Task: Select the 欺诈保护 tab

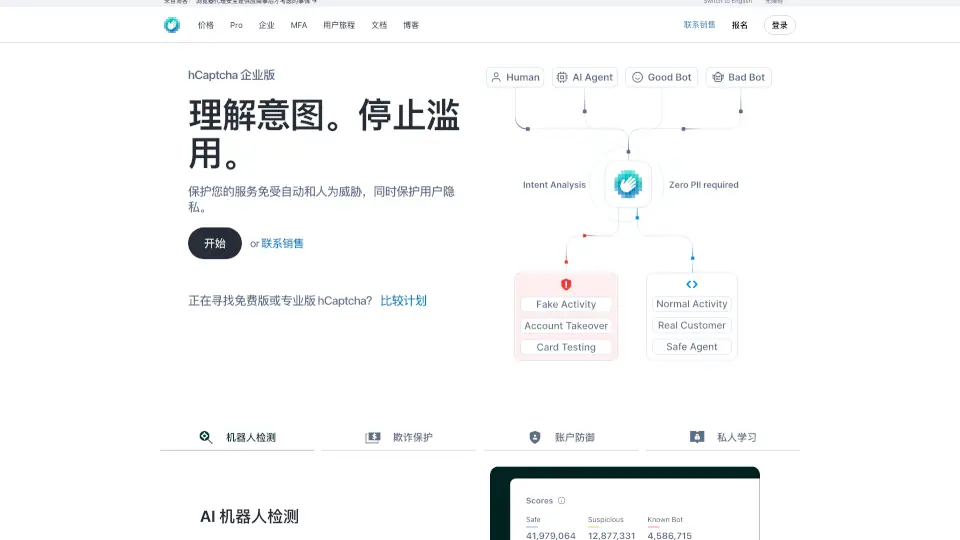Action: pyautogui.click(x=399, y=437)
